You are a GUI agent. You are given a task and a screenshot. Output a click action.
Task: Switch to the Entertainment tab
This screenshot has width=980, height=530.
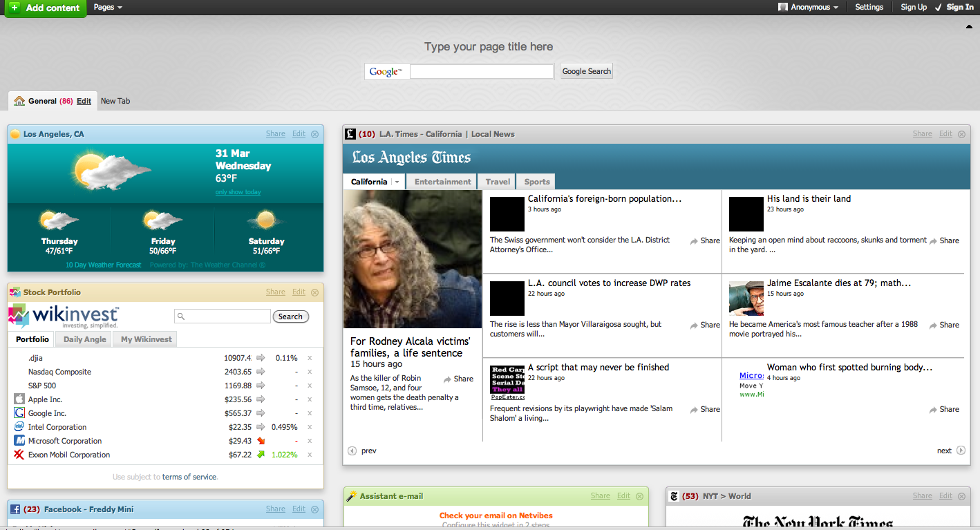(443, 182)
